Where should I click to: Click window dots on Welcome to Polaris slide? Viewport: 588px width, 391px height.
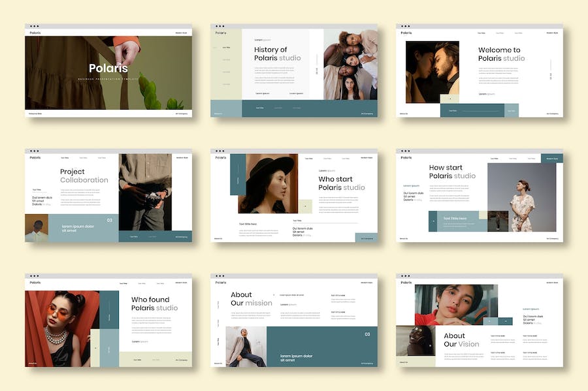pyautogui.click(x=405, y=27)
